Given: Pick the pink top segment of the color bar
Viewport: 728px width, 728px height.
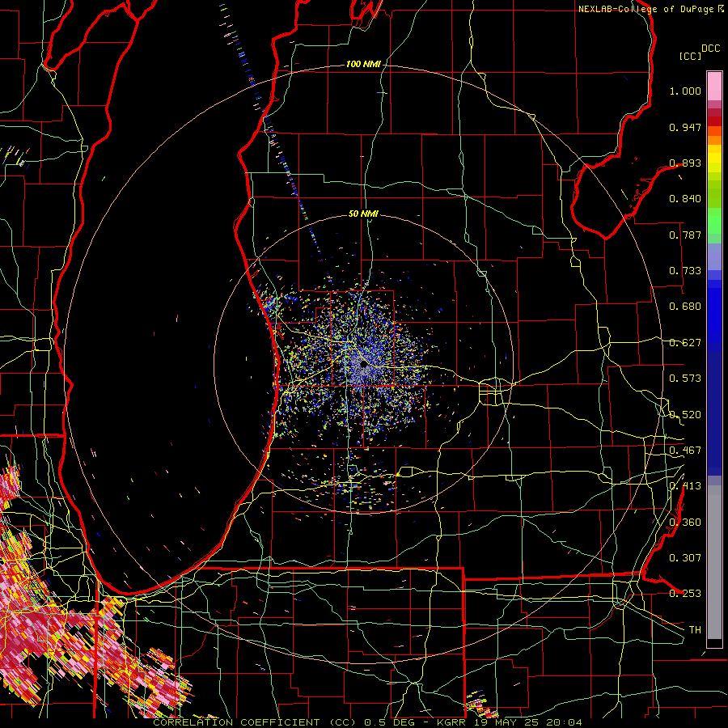Looking at the screenshot, I should (714, 87).
